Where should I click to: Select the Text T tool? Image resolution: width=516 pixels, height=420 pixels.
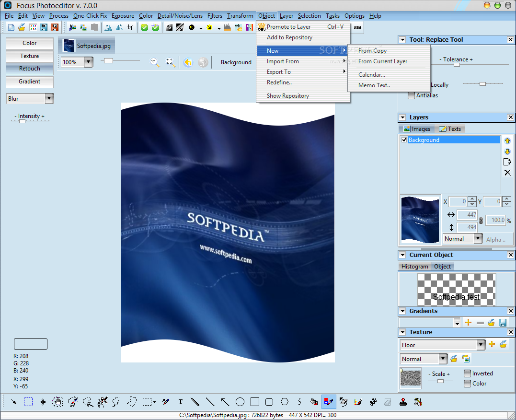point(180,402)
